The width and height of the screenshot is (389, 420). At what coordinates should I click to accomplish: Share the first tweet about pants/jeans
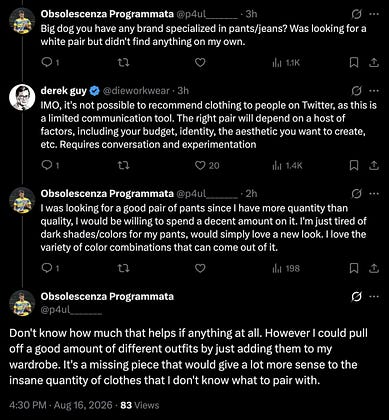tap(374, 63)
